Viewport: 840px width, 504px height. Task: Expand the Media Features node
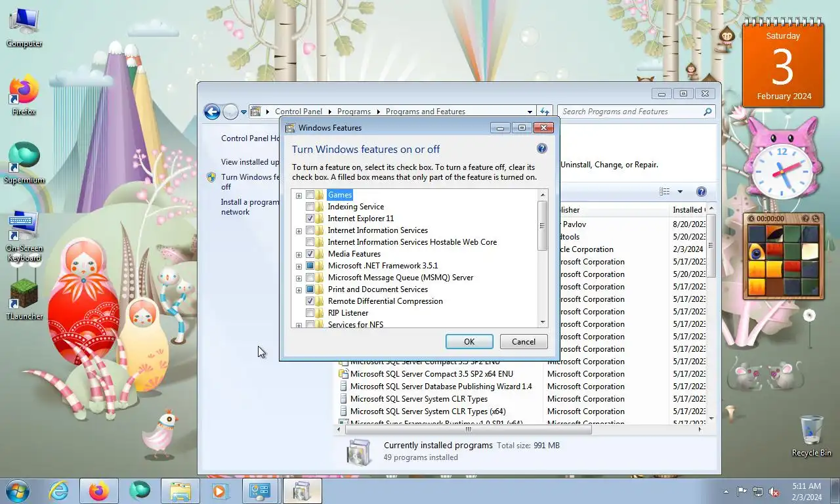299,255
